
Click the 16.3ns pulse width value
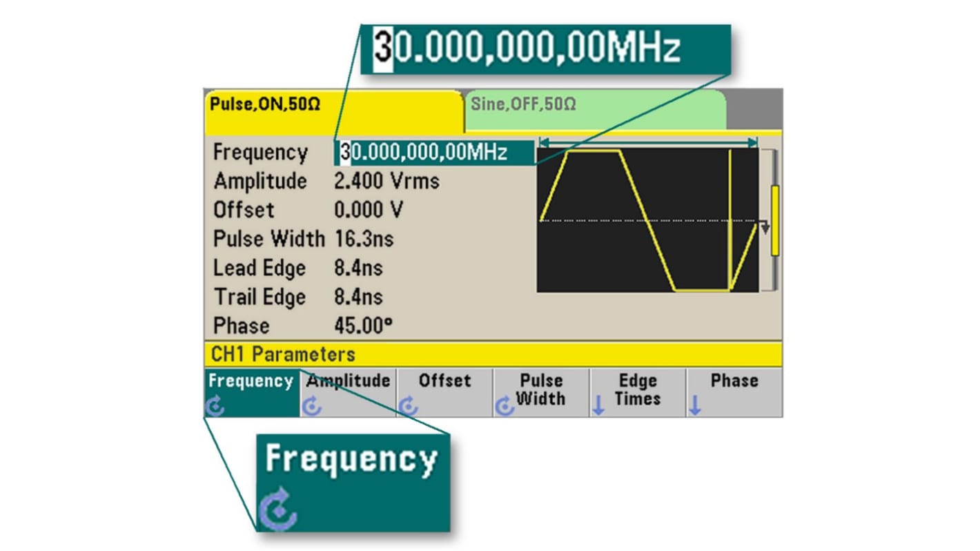click(364, 240)
